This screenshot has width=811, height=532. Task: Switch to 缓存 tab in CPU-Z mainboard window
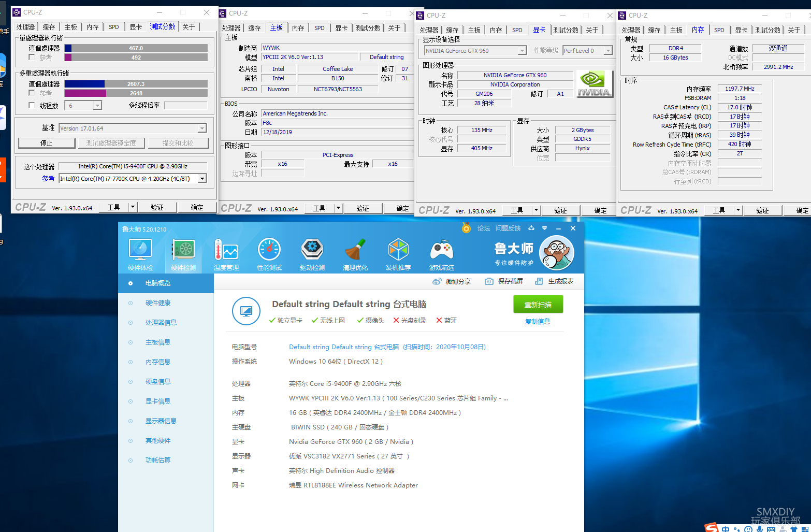pos(254,28)
